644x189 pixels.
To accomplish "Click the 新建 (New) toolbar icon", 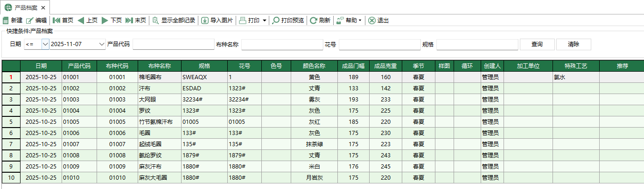I will click(x=6, y=20).
